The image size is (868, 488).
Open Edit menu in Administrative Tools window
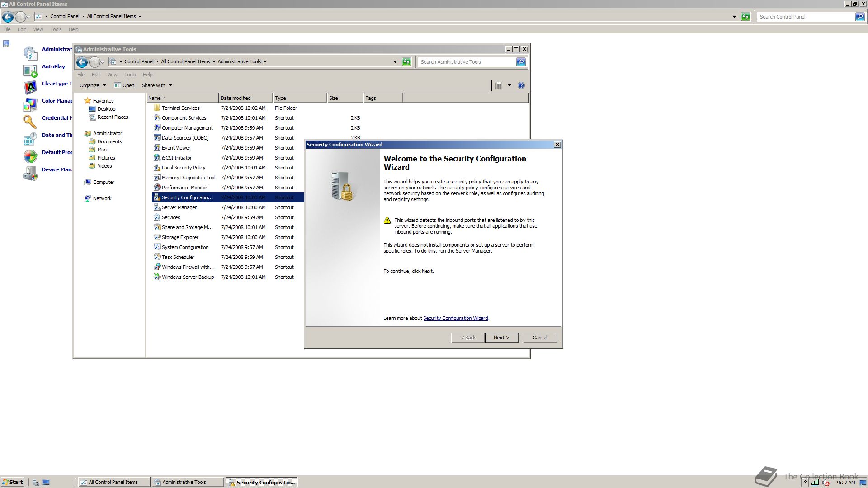click(x=96, y=75)
